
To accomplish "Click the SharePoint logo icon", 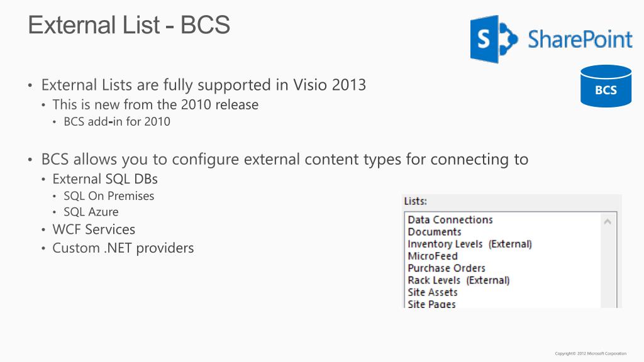I will click(x=494, y=40).
